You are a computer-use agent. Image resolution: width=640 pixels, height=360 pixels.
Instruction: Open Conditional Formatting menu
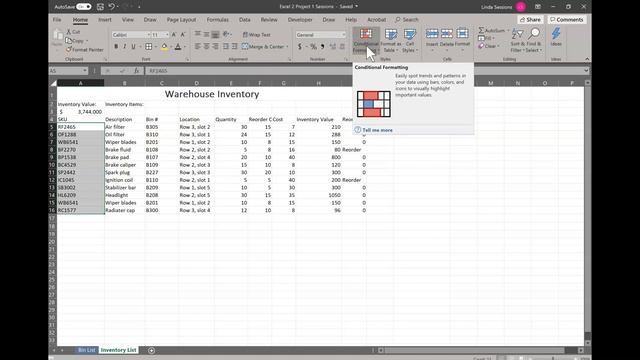pyautogui.click(x=366, y=40)
